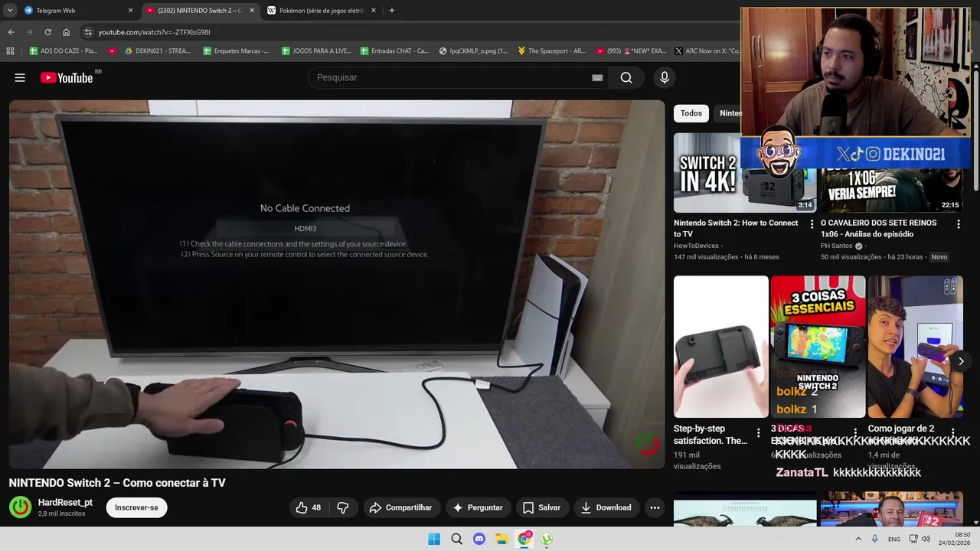
Task: Open Switch 2 in 4K video thumbnail
Action: (745, 173)
